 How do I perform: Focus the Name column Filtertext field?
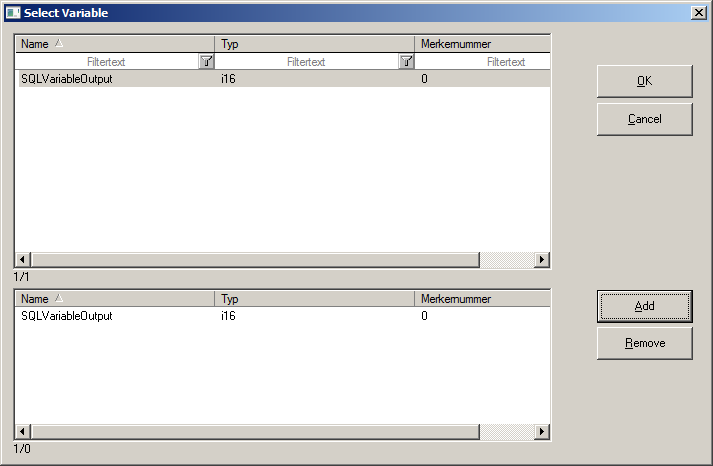click(x=106, y=62)
